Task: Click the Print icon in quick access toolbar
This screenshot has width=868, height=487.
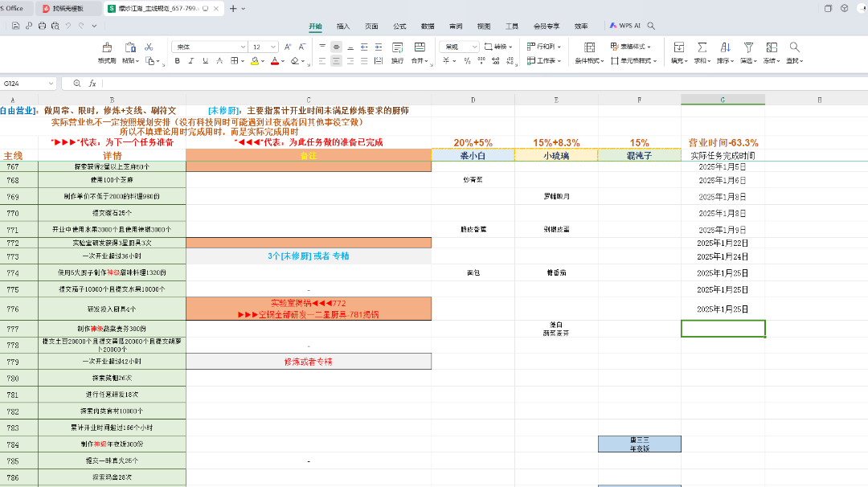Action: [x=42, y=26]
